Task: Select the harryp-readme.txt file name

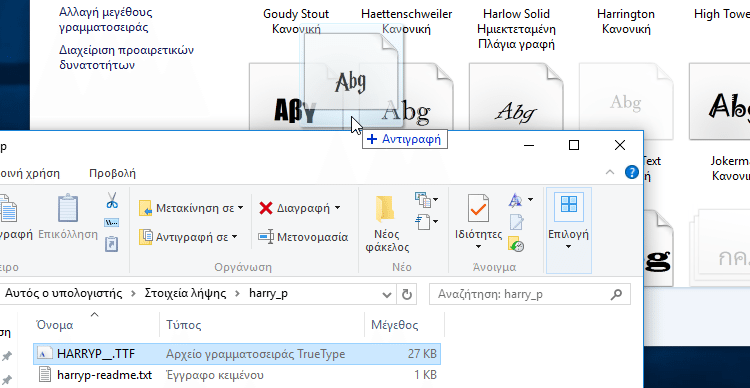Action: (x=104, y=374)
